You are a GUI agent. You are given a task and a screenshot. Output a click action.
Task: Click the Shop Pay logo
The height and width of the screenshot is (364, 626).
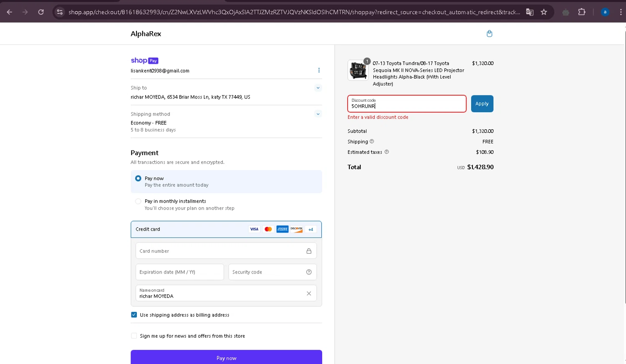click(144, 60)
